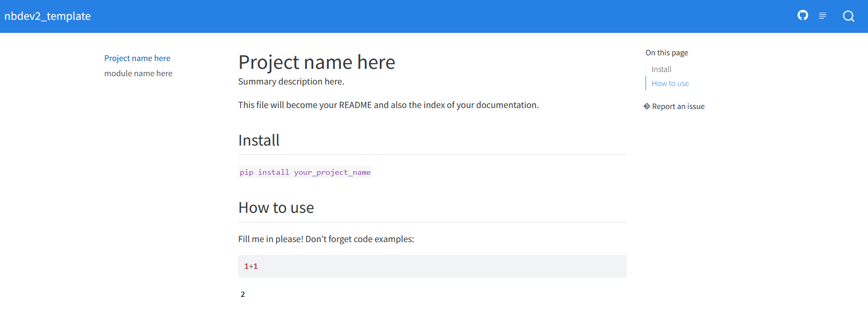Click the pip install your_project_name code
This screenshot has height=312, width=868.
click(305, 172)
